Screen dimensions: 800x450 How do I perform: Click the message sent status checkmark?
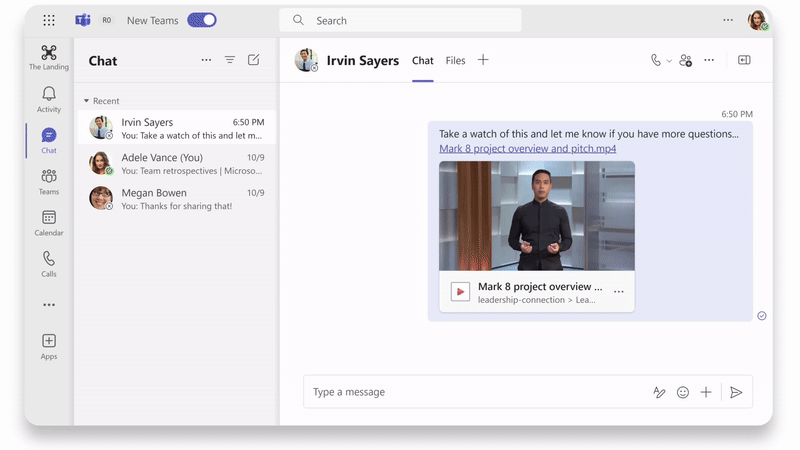[762, 316]
